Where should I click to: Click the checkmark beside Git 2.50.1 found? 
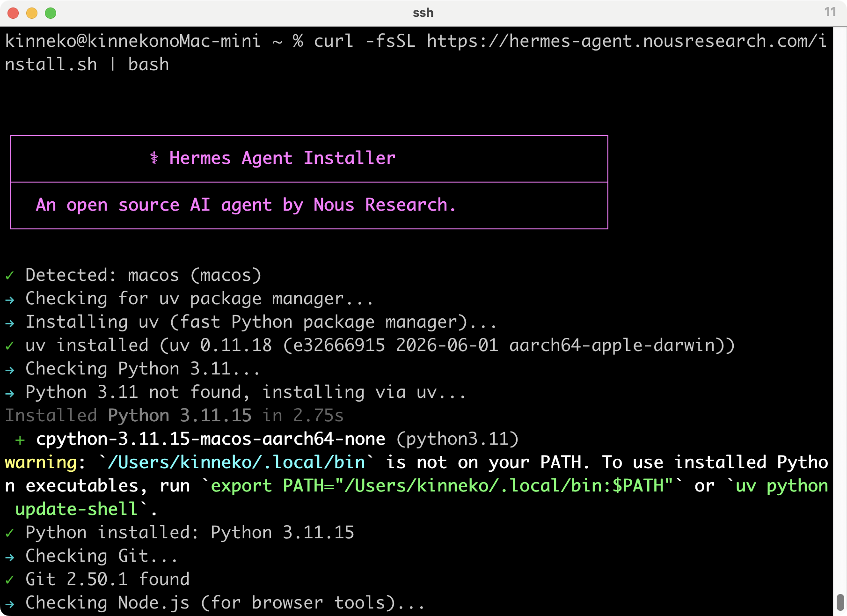[x=9, y=579]
